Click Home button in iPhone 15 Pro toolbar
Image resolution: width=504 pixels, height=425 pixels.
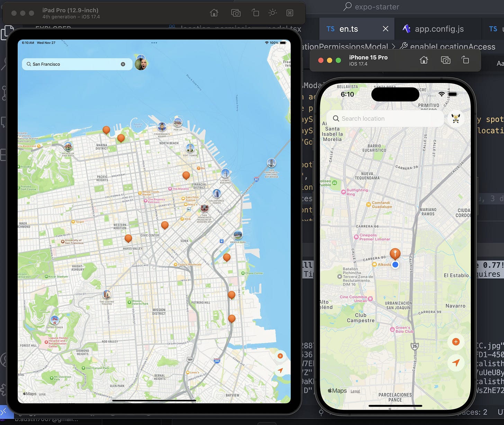[x=424, y=60]
